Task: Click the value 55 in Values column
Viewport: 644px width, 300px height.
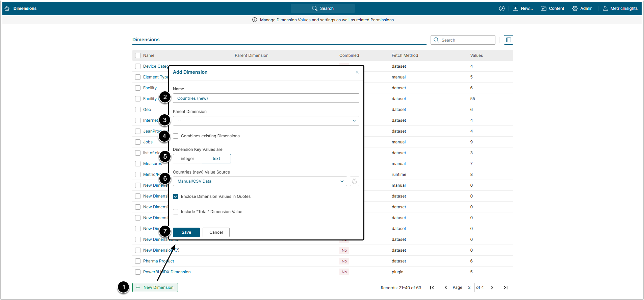Action: (472, 99)
